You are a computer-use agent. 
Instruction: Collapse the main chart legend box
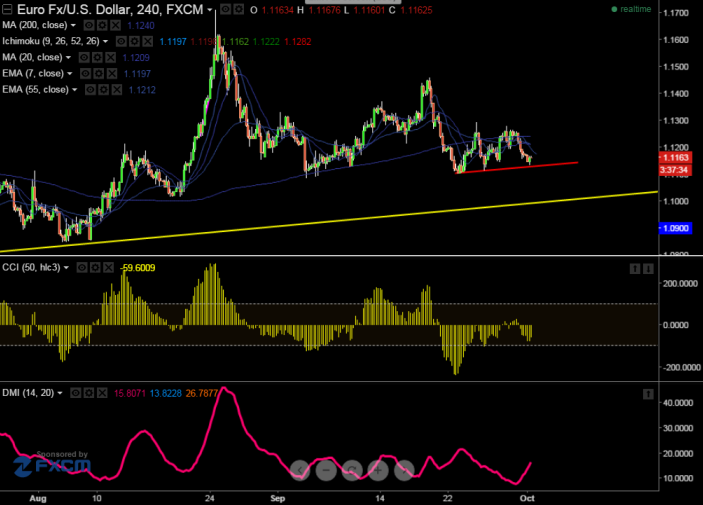pos(7,9)
